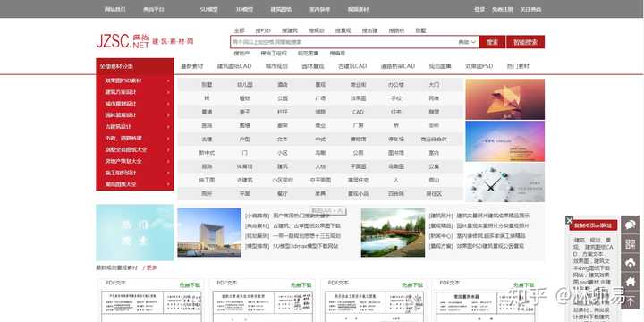Click 搜施工组织 below the search box
The width and height of the screenshot is (644, 322).
274,54
